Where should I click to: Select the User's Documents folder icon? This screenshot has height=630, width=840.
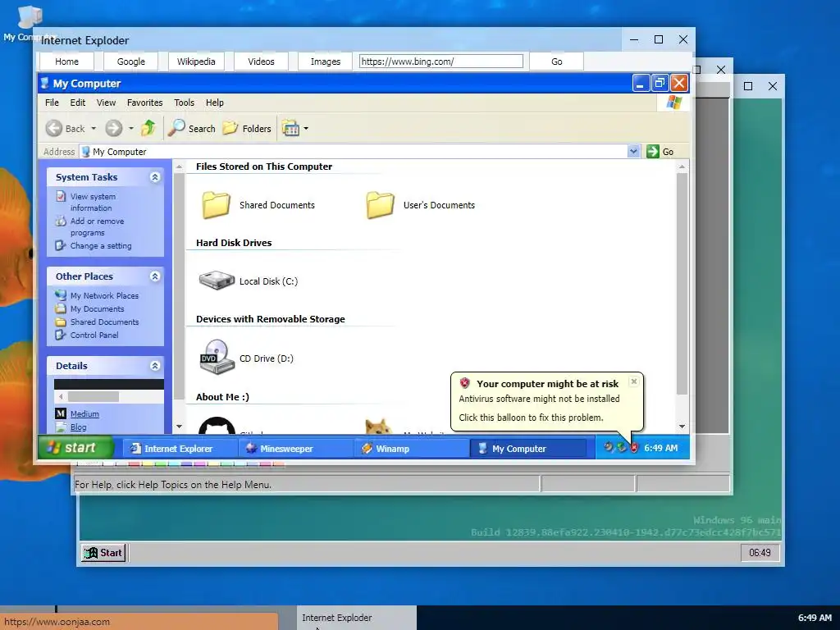pos(380,205)
